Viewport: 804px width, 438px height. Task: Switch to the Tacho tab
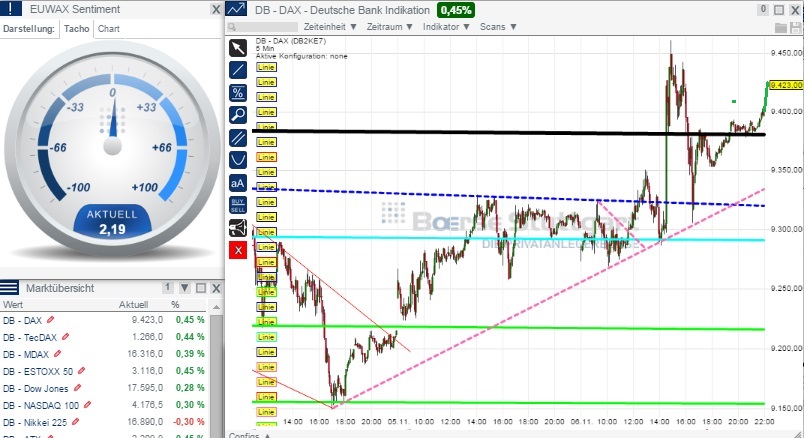pos(76,29)
